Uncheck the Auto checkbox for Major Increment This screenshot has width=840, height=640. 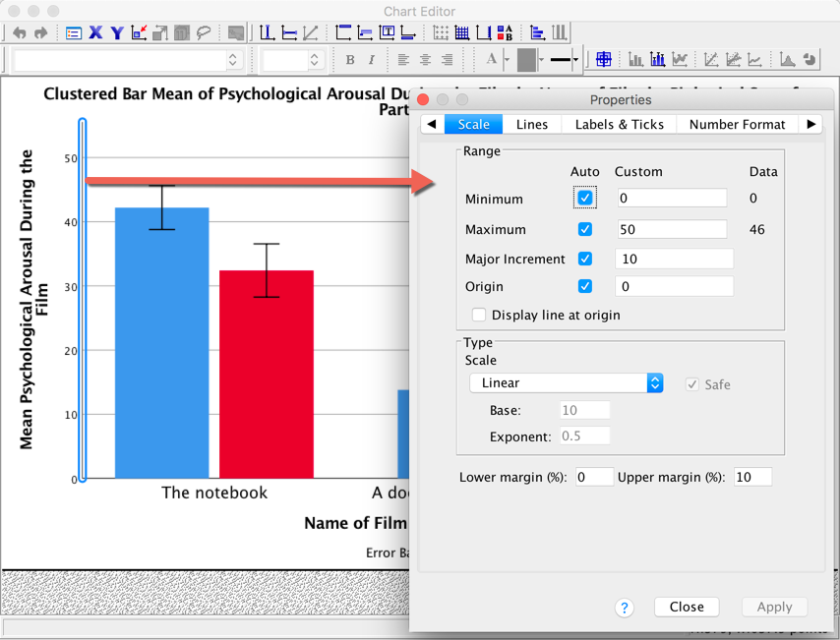[585, 260]
